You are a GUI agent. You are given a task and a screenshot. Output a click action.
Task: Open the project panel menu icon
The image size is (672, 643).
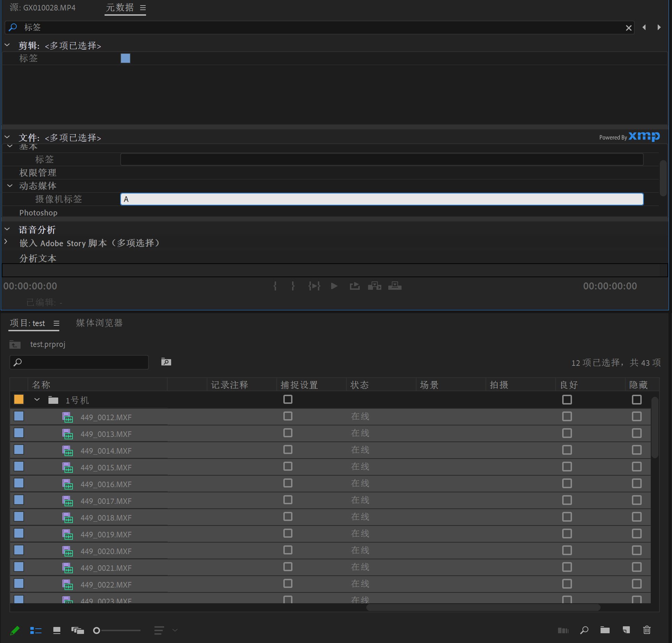(56, 323)
